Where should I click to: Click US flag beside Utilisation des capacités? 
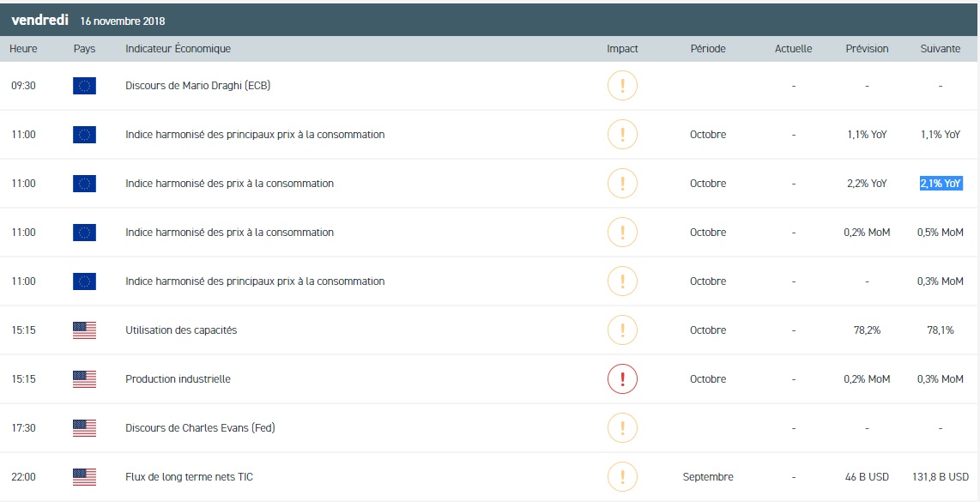[x=85, y=330]
